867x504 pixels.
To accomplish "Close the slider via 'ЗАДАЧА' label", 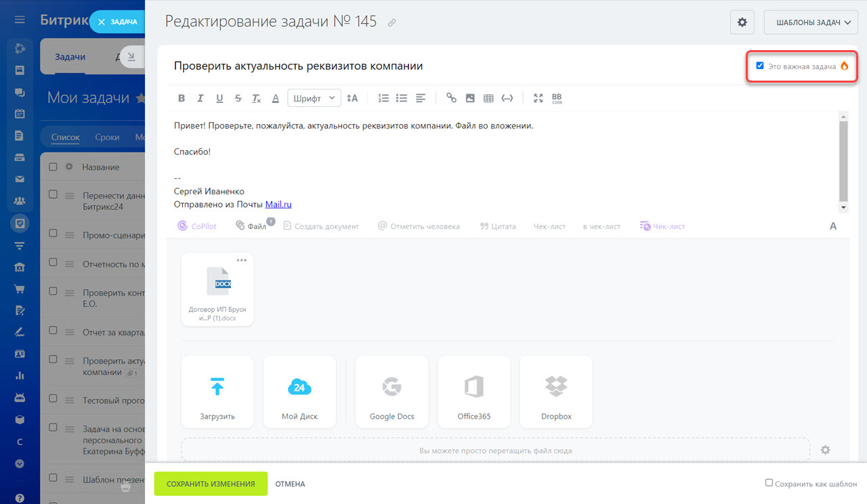I will point(117,22).
